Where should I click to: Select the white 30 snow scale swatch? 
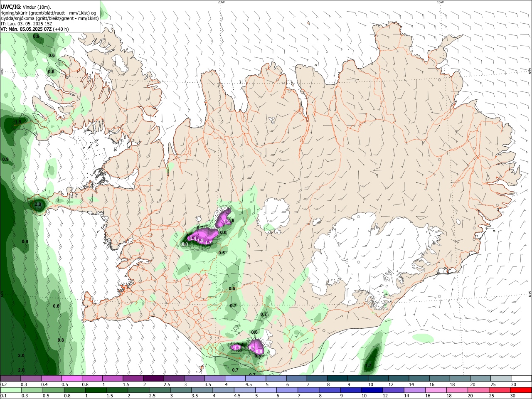click(x=521, y=379)
